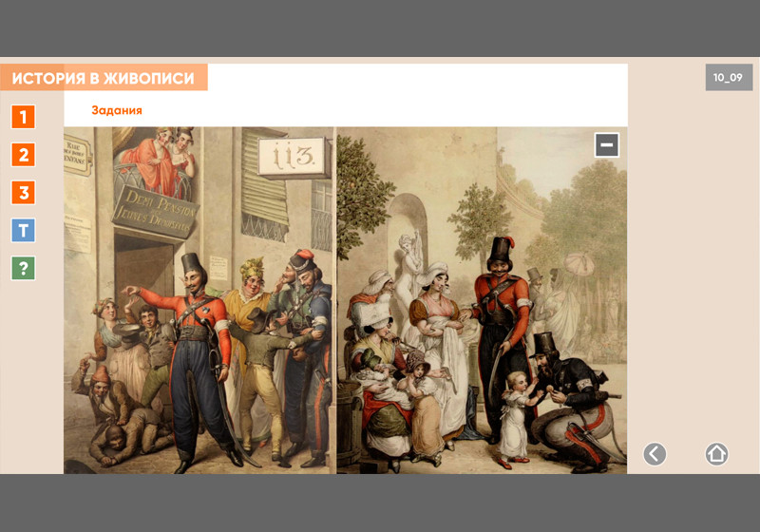Viewport: 760px width, 532px height.
Task: Click the parasol in the right painting
Action: pos(579,263)
